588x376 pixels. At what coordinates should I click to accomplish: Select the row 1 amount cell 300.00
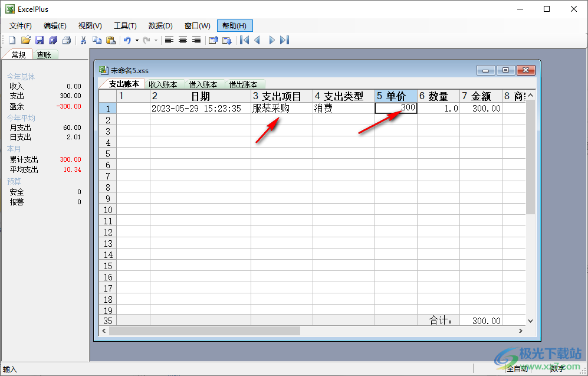tap(481, 108)
